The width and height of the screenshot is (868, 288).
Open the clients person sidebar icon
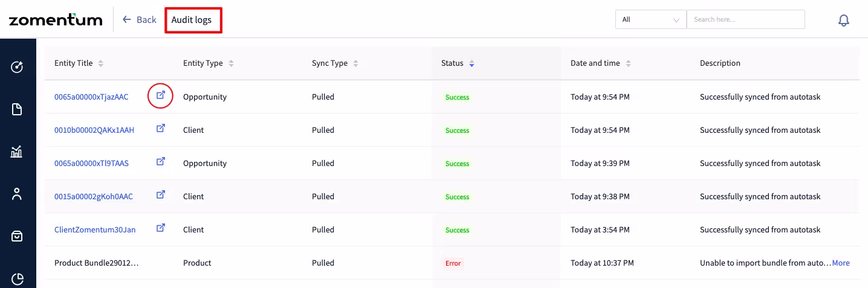click(18, 194)
